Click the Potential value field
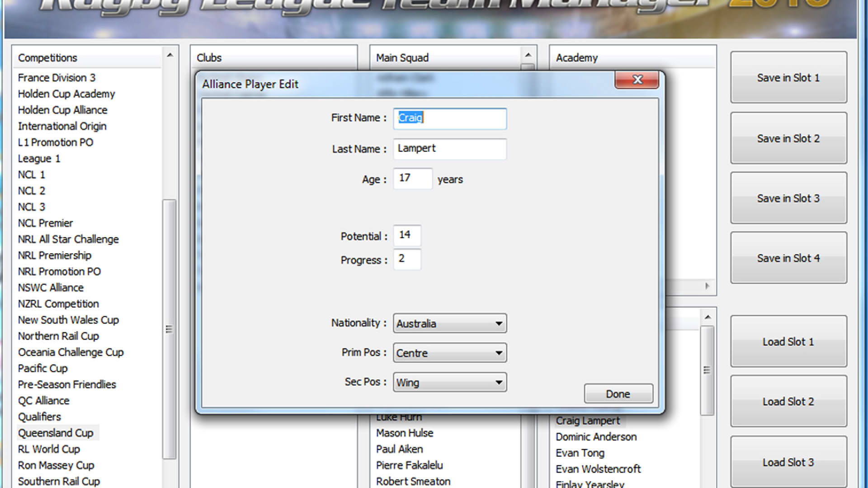The image size is (868, 488). pos(407,235)
